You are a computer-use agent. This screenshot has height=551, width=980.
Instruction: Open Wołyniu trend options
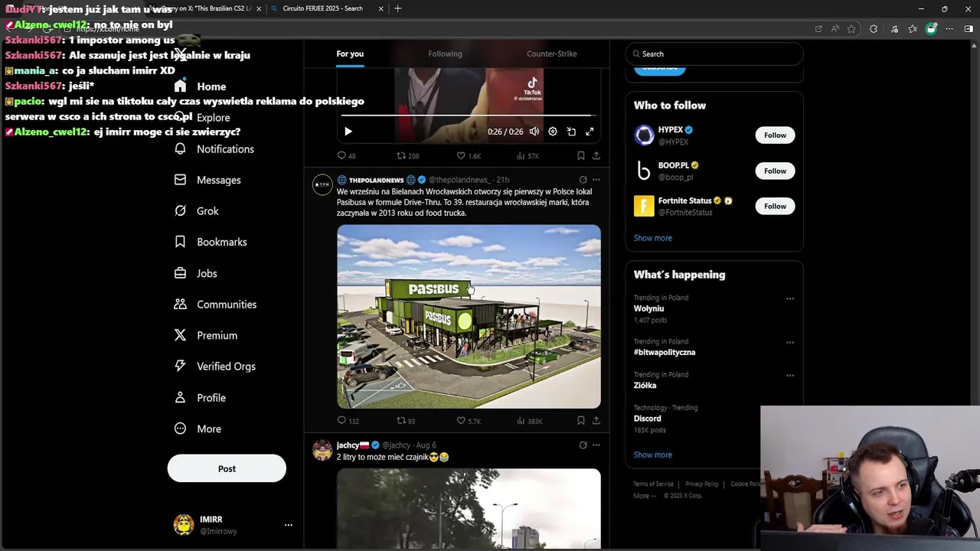click(x=790, y=298)
